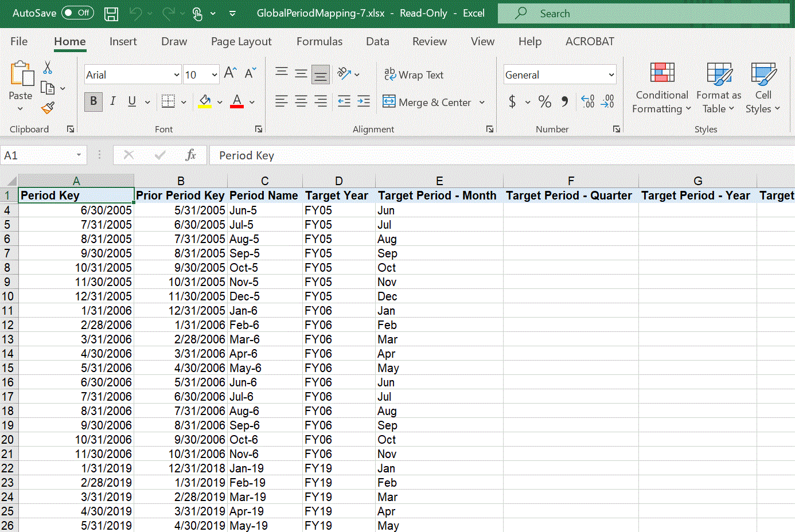Screen dimensions: 795x532
Task: Open the Font settings dialog launcher
Action: 259,129
